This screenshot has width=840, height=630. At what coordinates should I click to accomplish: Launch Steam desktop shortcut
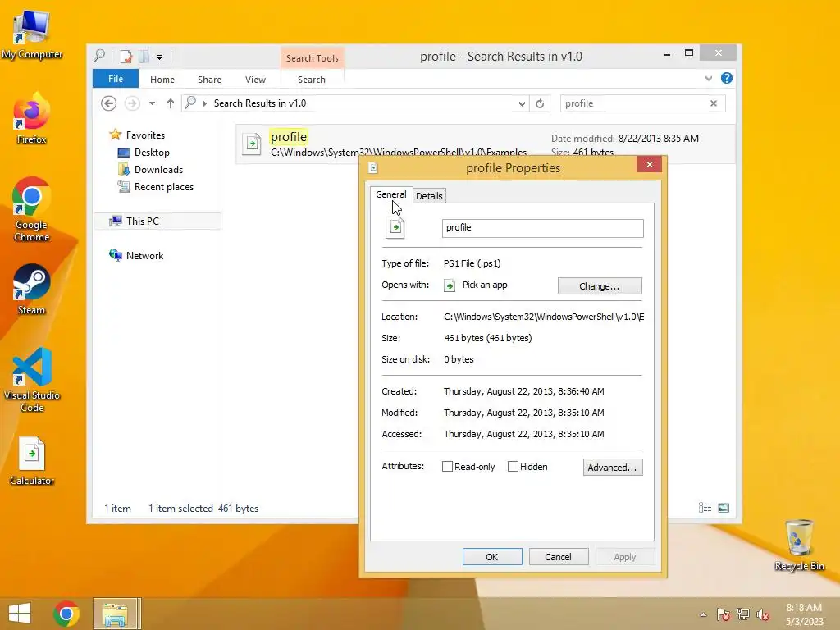[32, 290]
